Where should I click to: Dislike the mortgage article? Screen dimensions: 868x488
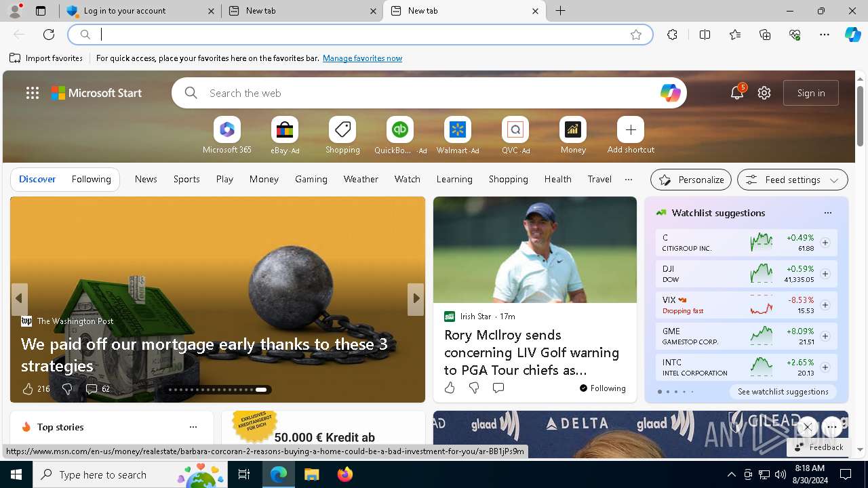tap(67, 388)
